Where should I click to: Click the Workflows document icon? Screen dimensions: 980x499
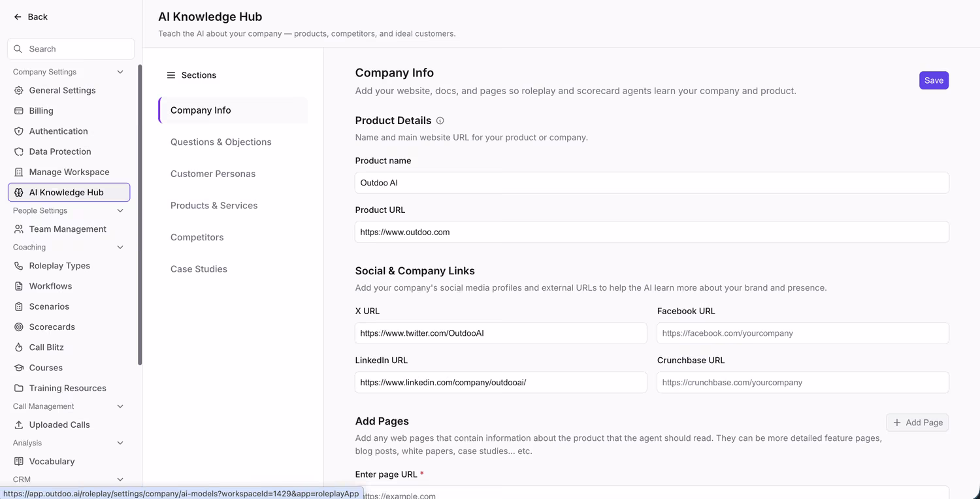pos(18,286)
